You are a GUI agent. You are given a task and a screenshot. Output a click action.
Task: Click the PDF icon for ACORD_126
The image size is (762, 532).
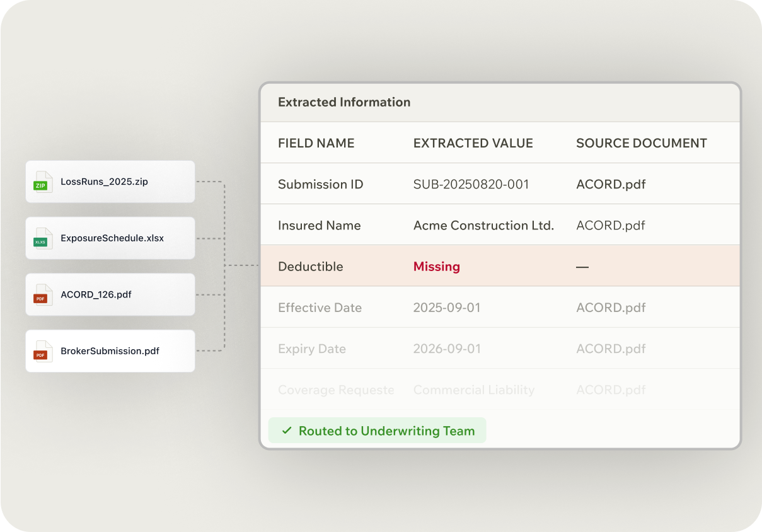[x=43, y=294]
